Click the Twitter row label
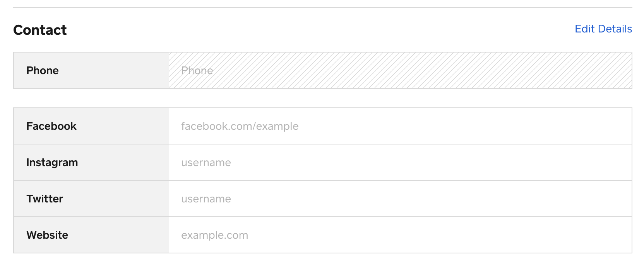The height and width of the screenshot is (265, 644). point(45,199)
